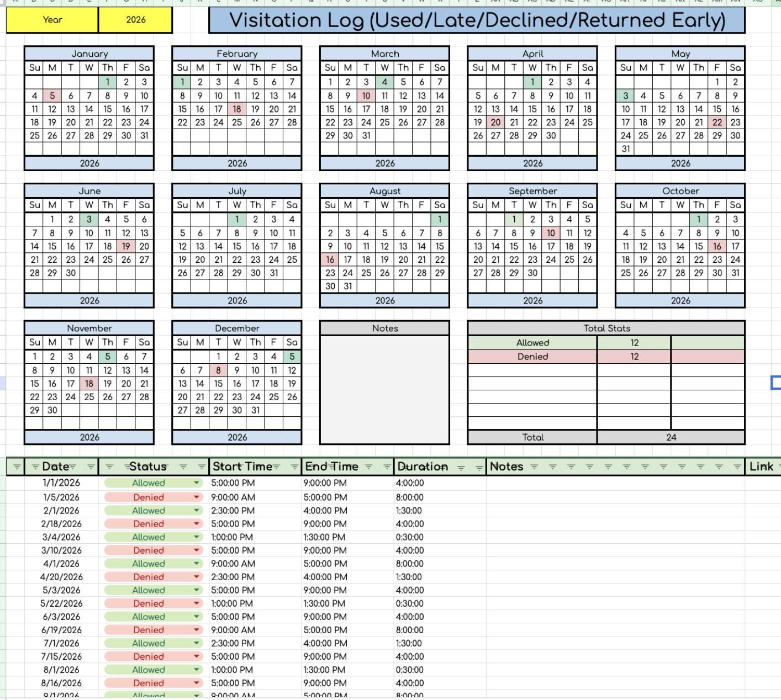
Task: Select the red 5 in the January calendar
Action: click(x=52, y=96)
